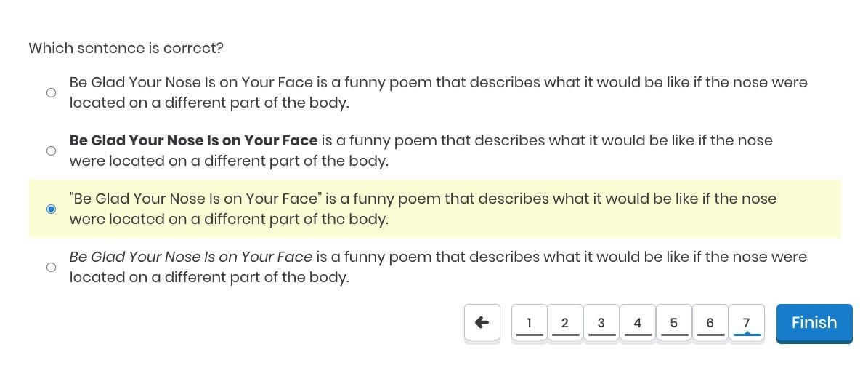
Task: Go to question 6
Action: pyautogui.click(x=710, y=322)
